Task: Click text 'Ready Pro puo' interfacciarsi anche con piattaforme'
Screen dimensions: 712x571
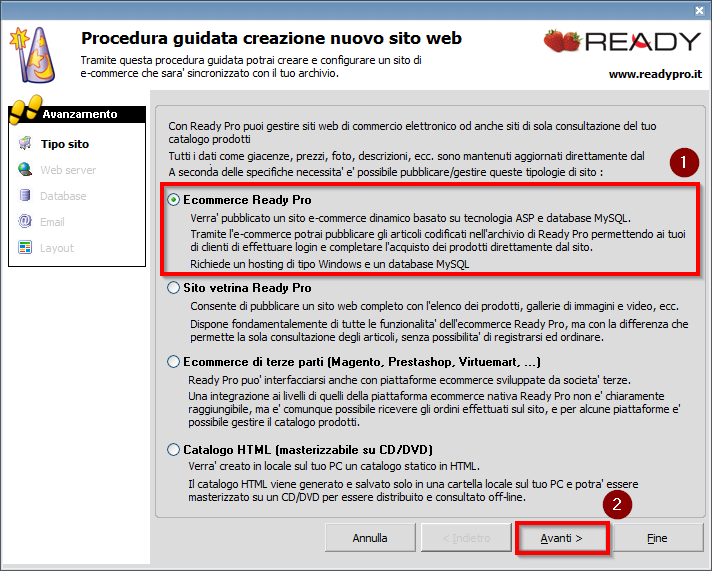Action: 312,380
